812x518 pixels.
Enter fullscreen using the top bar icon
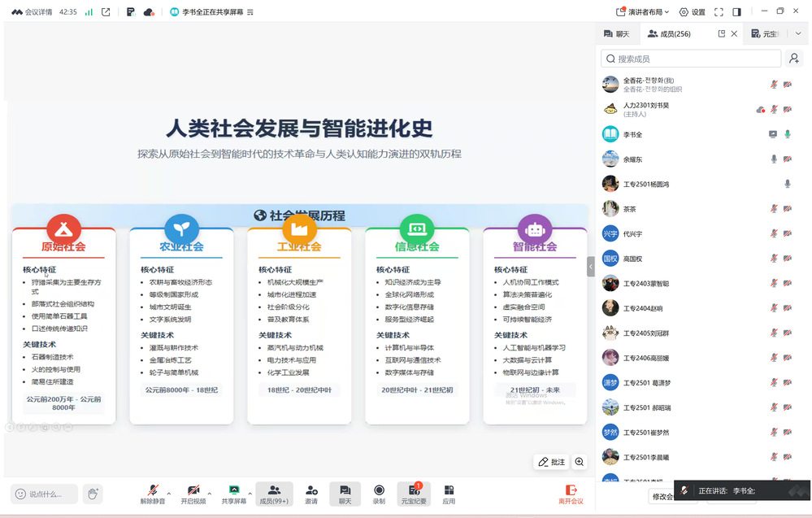[719, 12]
